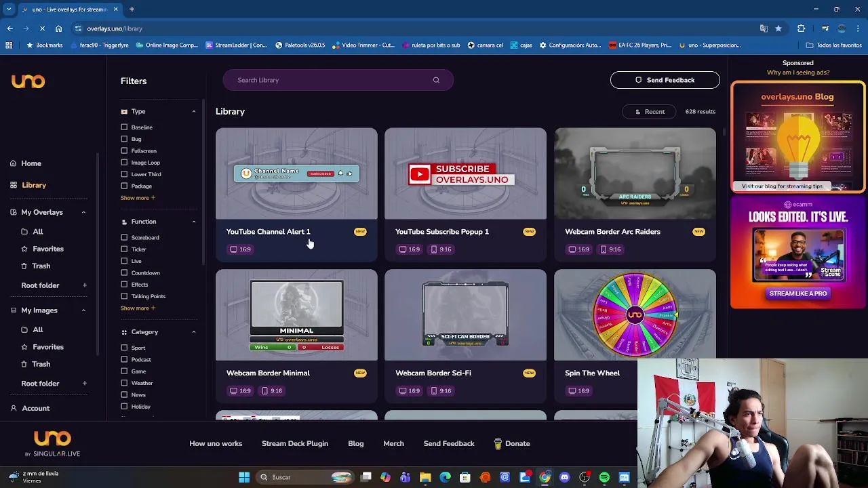This screenshot has width=868, height=488.
Task: Click the Send Feedback button at top
Action: point(665,80)
